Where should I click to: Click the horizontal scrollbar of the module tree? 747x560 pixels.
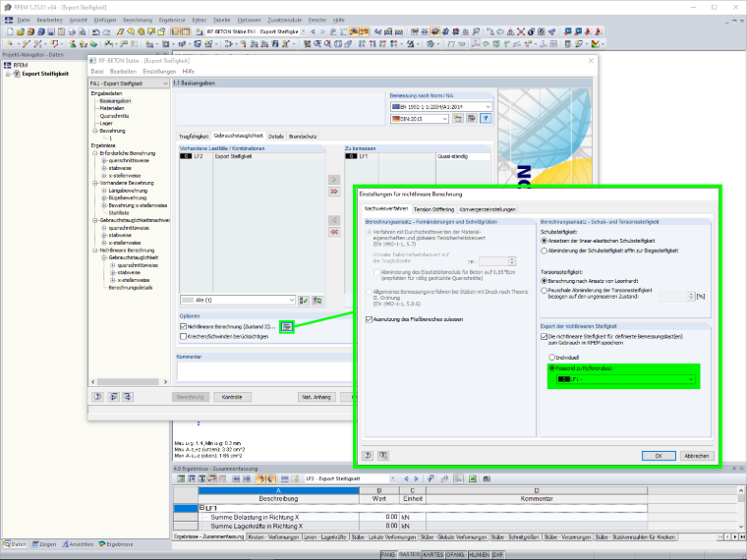coord(129,382)
